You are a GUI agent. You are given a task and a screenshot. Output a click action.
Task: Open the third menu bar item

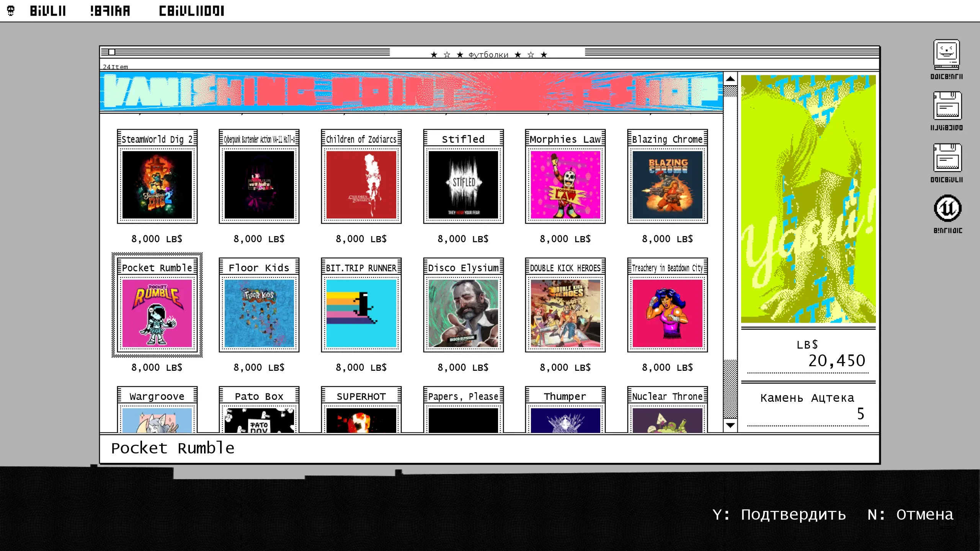(191, 11)
